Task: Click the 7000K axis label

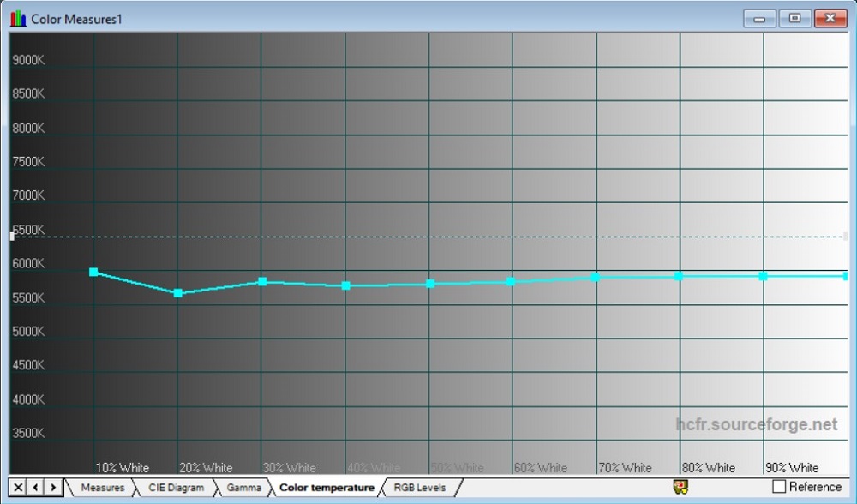Action: click(x=28, y=195)
